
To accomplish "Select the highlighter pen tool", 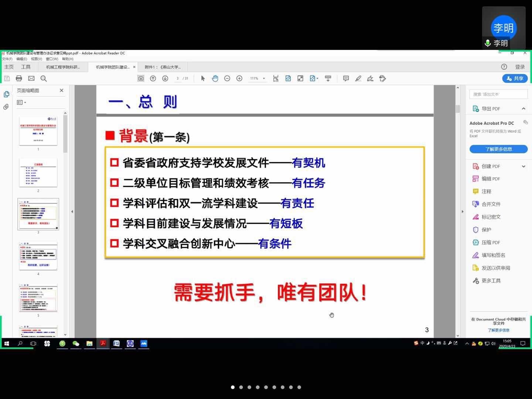I will pos(358,78).
